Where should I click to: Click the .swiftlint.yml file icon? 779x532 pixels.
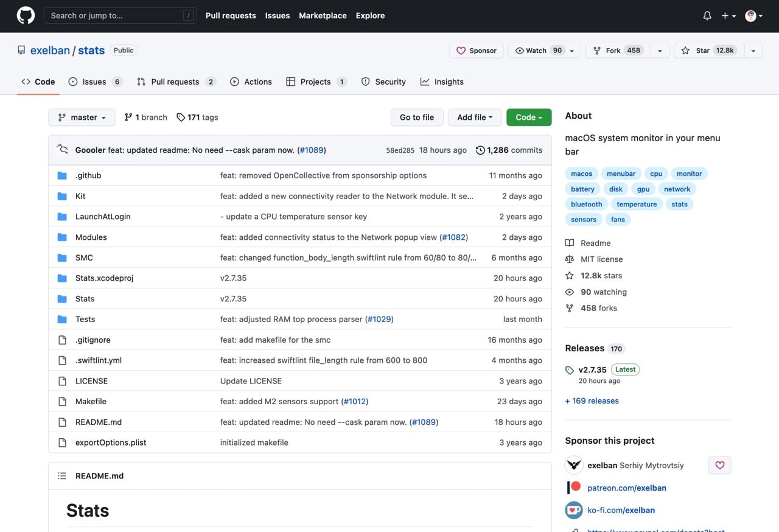tap(62, 360)
